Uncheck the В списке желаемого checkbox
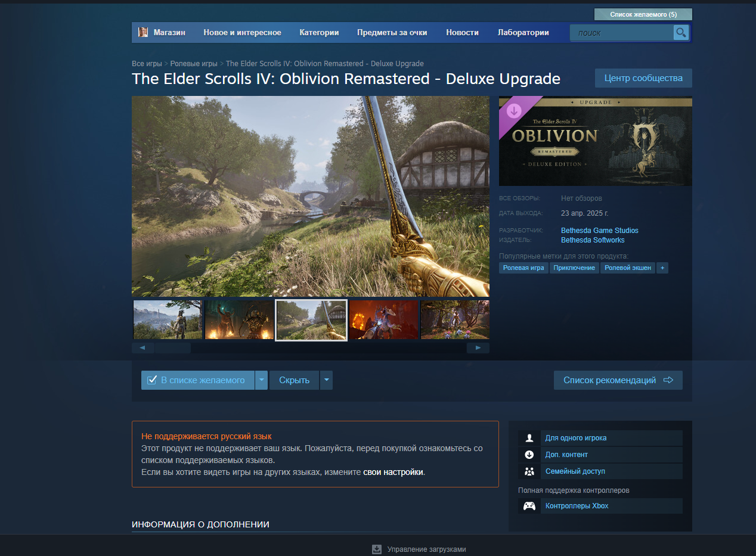Screen dimensions: 756x556 click(x=151, y=380)
